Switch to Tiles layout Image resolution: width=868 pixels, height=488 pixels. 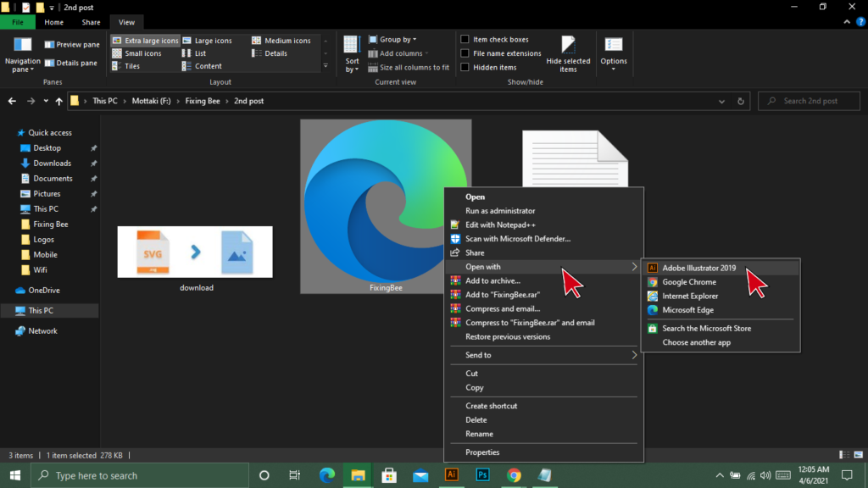point(126,66)
